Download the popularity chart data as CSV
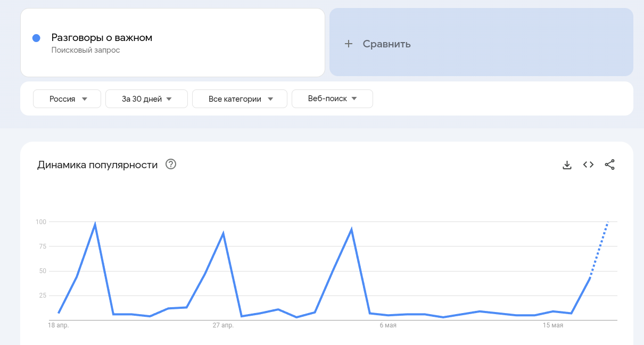 click(x=567, y=165)
